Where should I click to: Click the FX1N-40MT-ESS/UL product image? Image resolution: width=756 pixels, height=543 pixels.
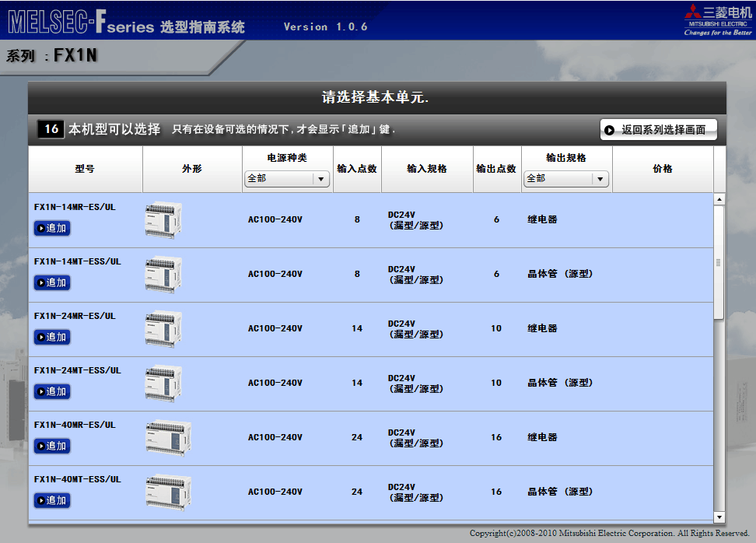click(169, 492)
